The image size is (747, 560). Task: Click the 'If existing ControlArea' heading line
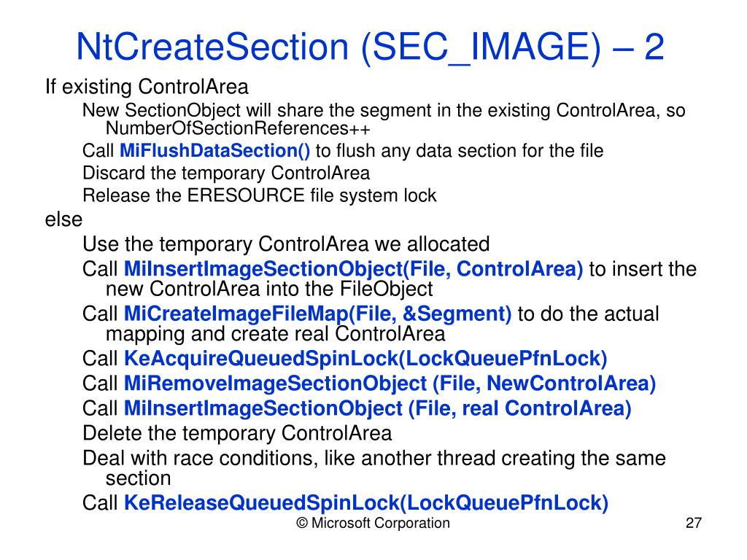click(147, 87)
